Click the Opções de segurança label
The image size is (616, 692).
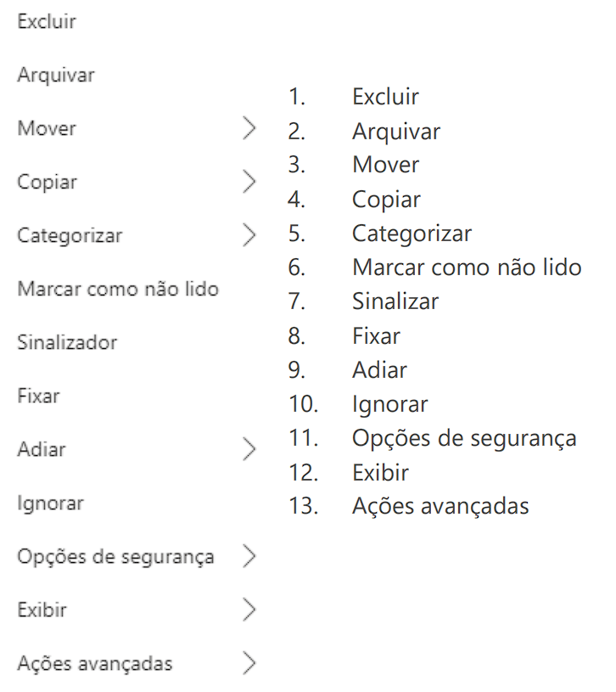[x=116, y=557]
